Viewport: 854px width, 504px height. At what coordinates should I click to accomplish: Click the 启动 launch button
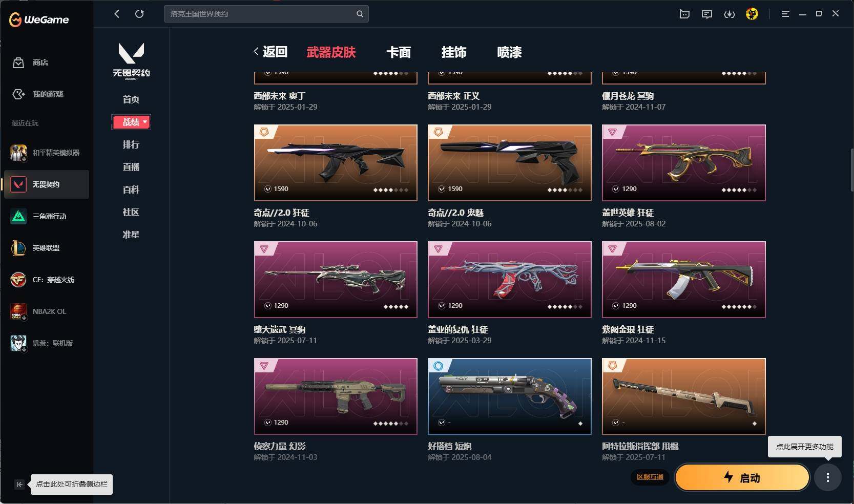(x=742, y=477)
